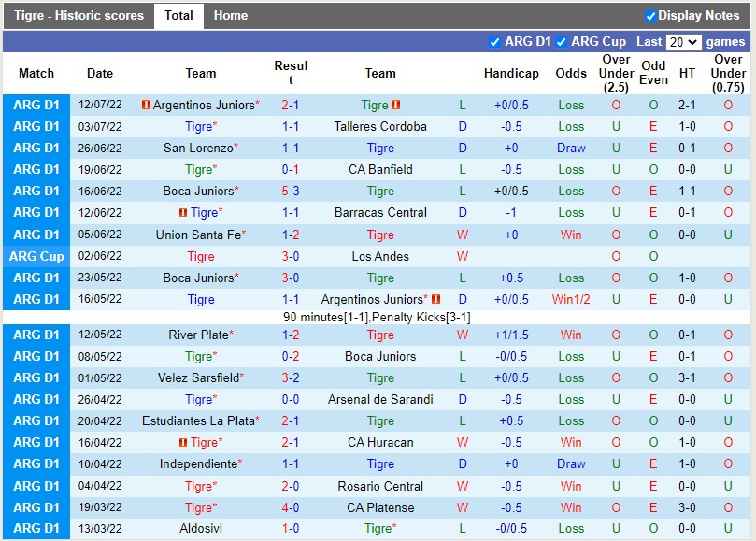Image resolution: width=756 pixels, height=541 pixels.
Task: Click red card icon before Tigre on 16/04/22
Action: pyautogui.click(x=183, y=443)
